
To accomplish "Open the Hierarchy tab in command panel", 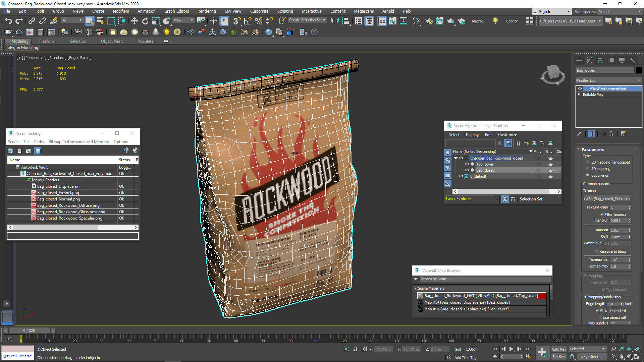I will click(x=600, y=60).
